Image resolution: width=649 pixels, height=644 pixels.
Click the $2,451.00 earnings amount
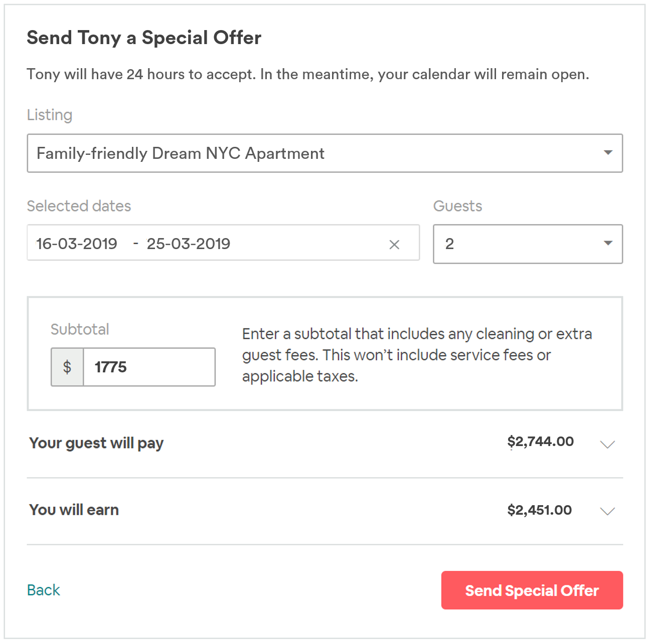point(539,510)
